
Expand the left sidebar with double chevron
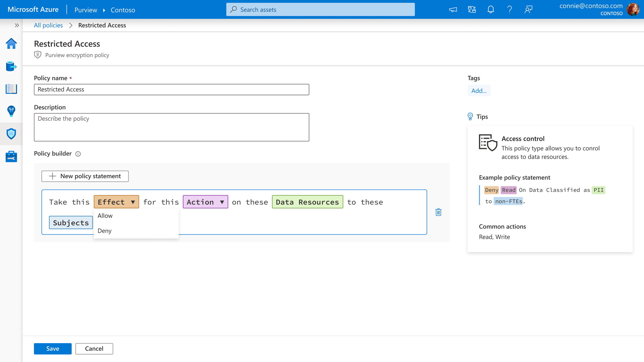coord(17,25)
